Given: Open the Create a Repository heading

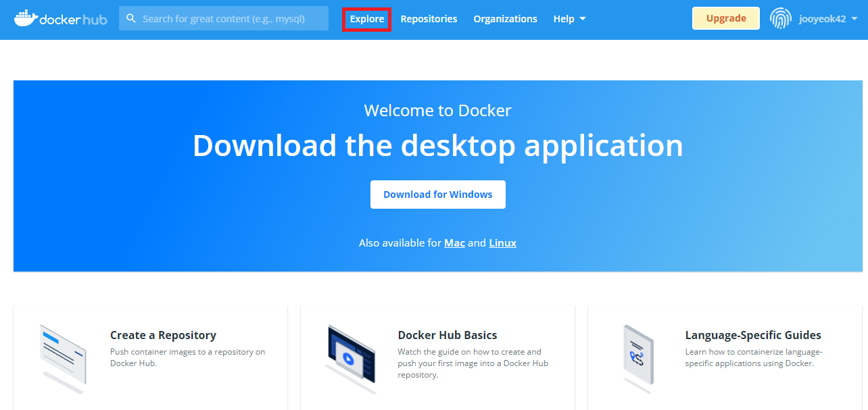Looking at the screenshot, I should (x=163, y=335).
